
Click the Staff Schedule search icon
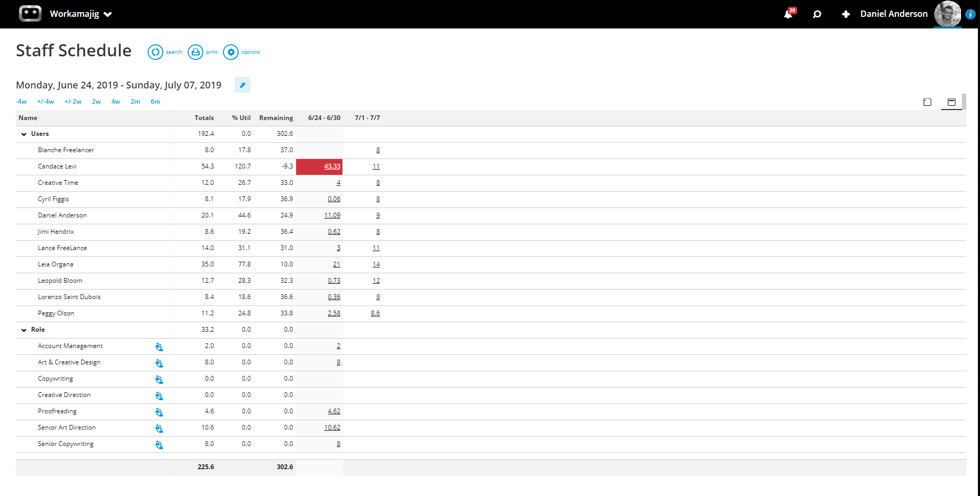(155, 52)
